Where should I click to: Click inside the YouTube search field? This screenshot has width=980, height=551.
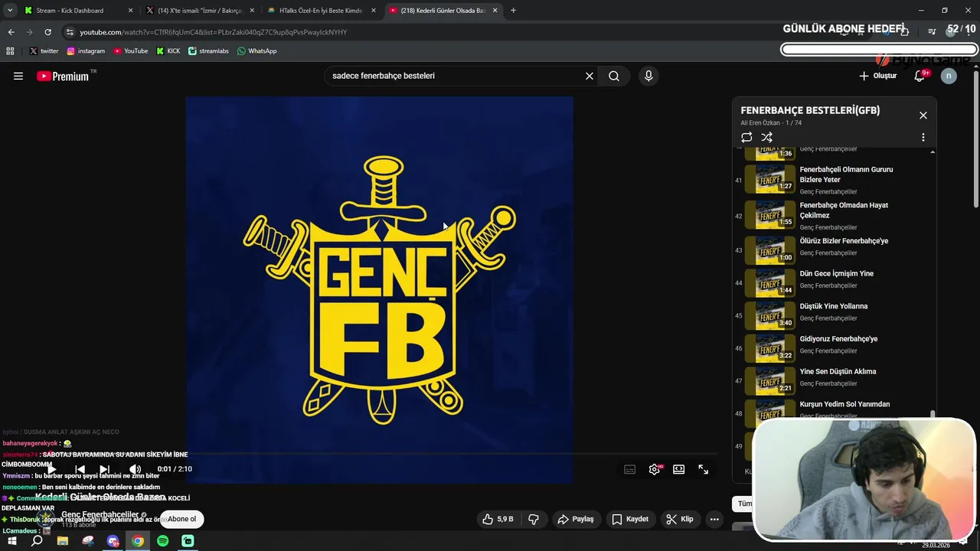point(453,76)
